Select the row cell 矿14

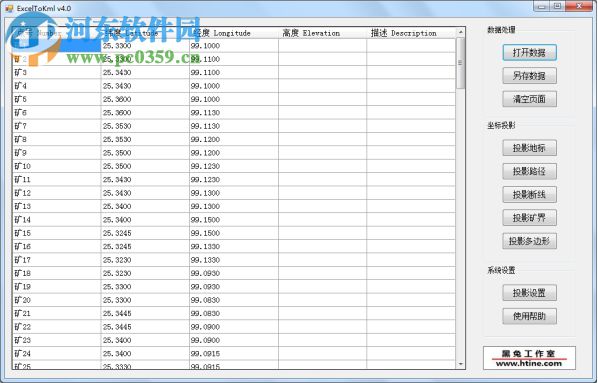(57, 220)
